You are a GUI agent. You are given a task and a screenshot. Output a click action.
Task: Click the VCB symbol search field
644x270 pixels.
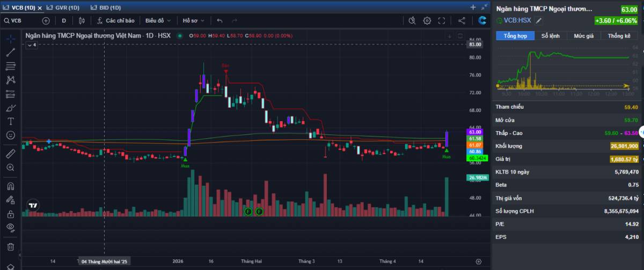point(20,20)
